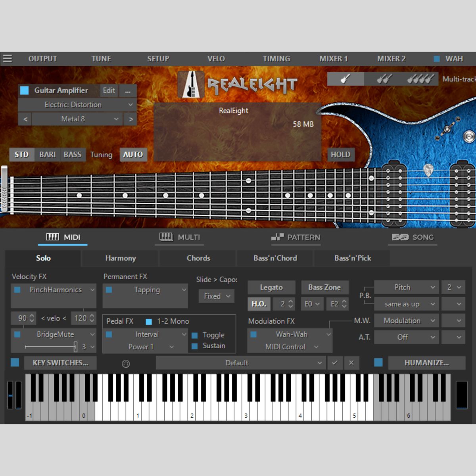Click the right-side keyboard velocity strip
The height and width of the screenshot is (476, 476).
click(462, 395)
